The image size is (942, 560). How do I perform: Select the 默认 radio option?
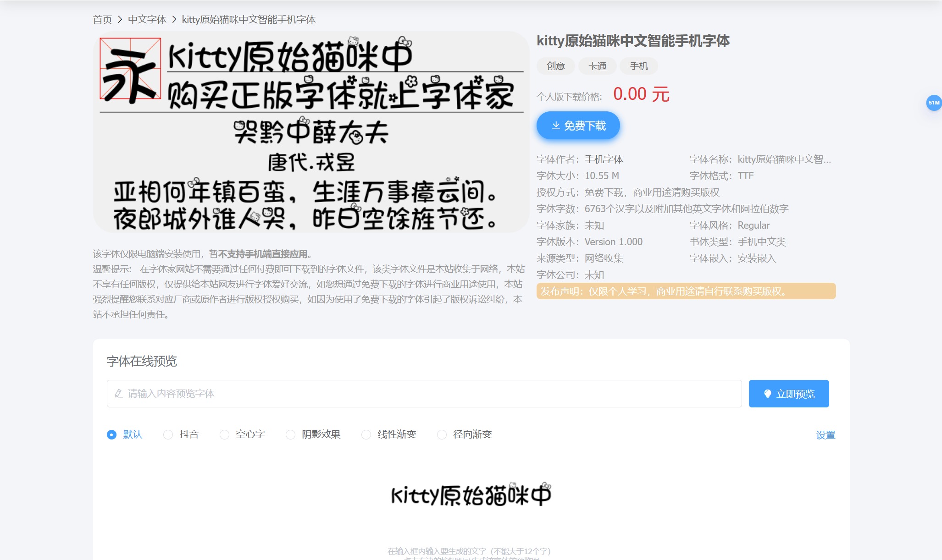tap(111, 434)
